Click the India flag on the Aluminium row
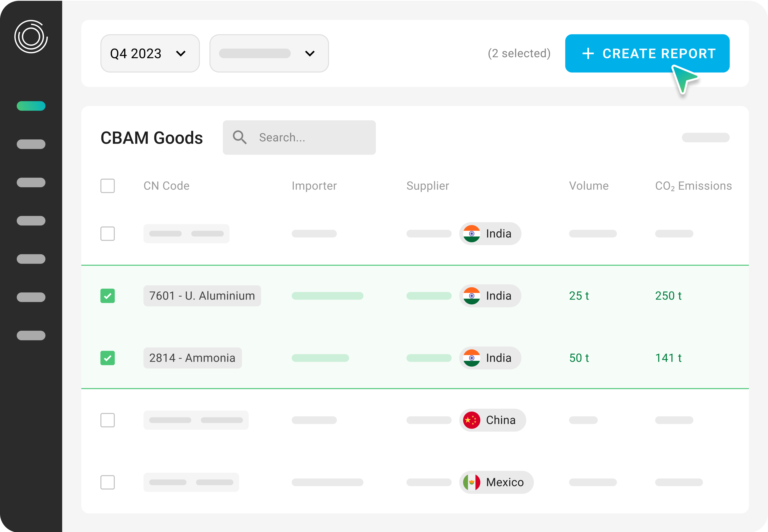This screenshot has width=768, height=532. (x=472, y=296)
